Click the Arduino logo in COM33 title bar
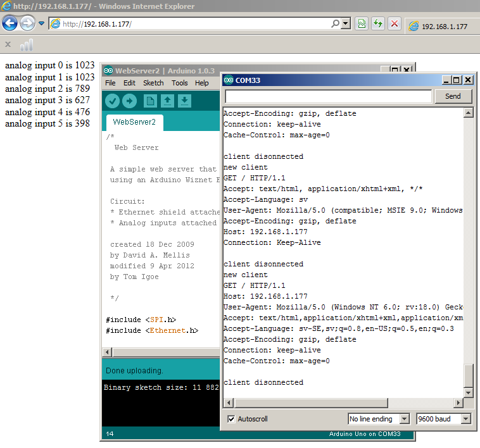Screen dimensions: 480x448 pyautogui.click(x=229, y=80)
